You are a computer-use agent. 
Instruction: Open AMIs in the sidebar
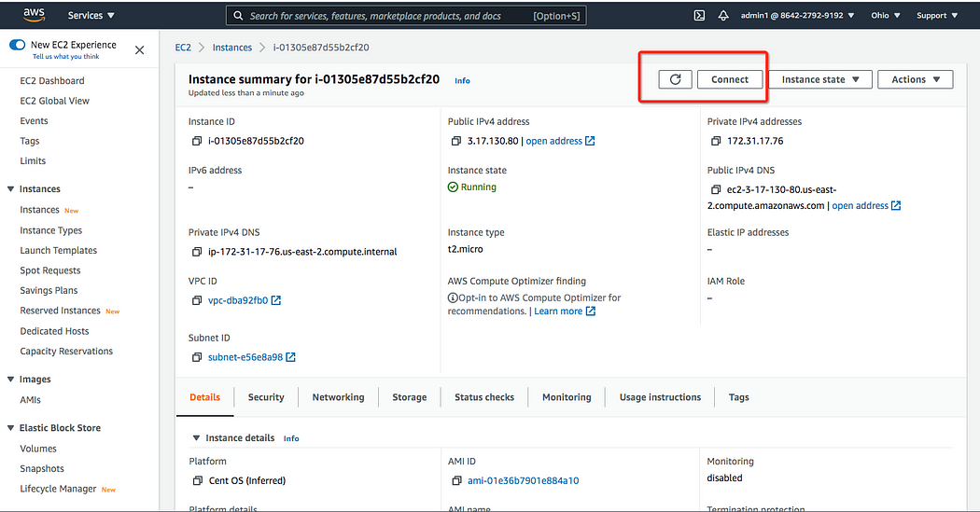30,399
